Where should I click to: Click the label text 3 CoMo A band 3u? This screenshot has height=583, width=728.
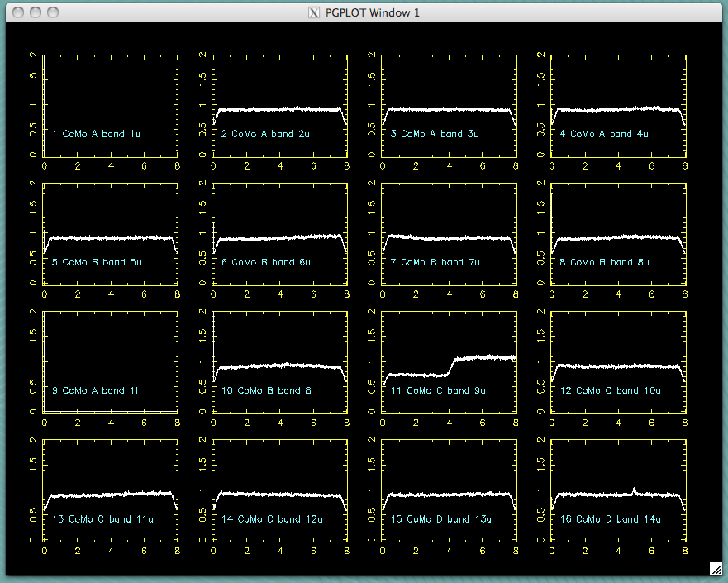point(435,134)
